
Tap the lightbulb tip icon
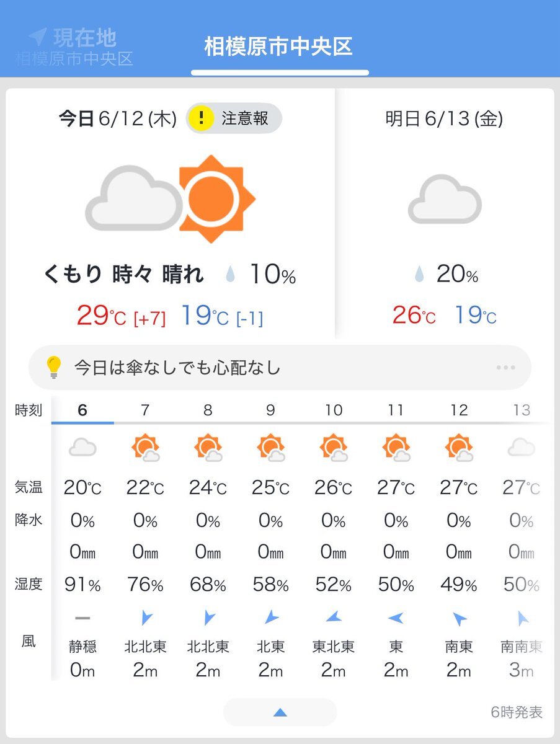(x=54, y=367)
